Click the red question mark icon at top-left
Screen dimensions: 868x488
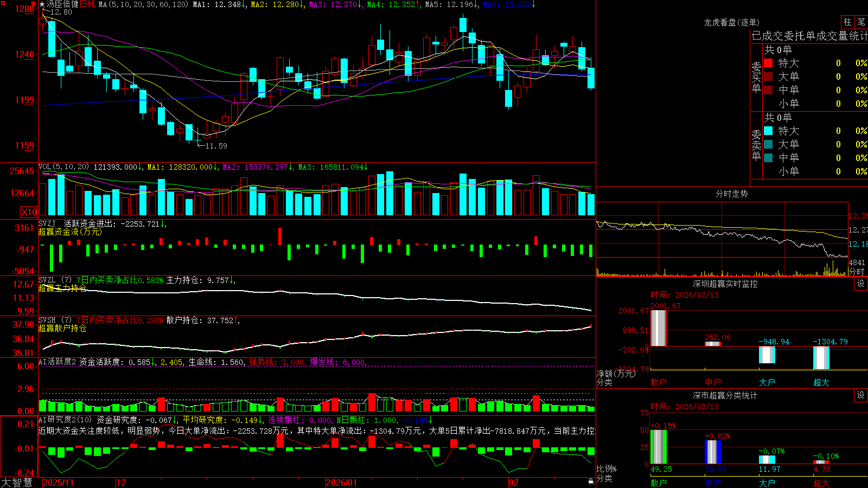[x=33, y=4]
